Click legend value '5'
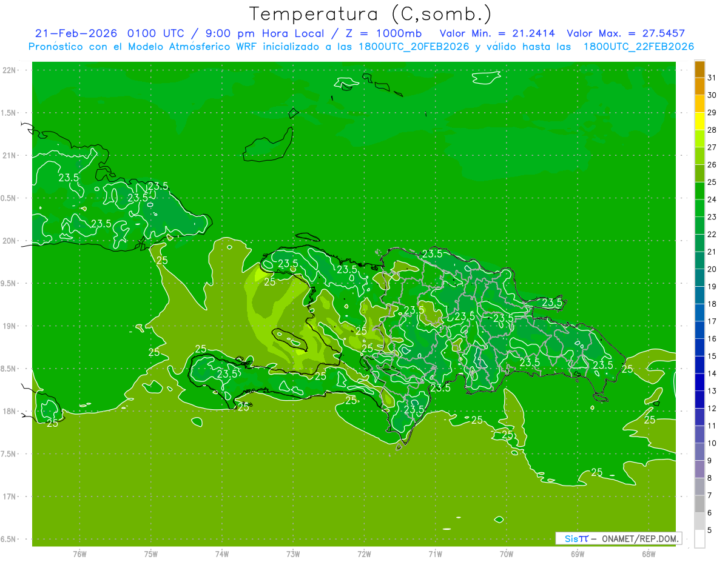 (710, 530)
